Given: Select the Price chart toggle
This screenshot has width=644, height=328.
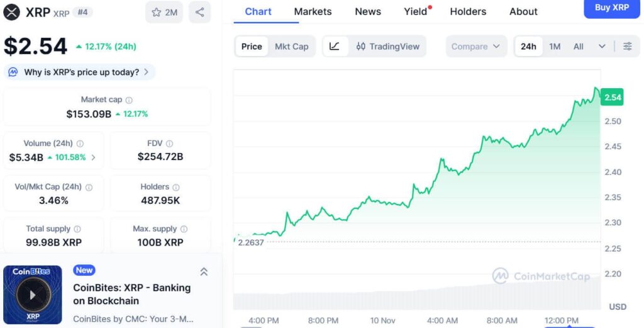Looking at the screenshot, I should [252, 46].
